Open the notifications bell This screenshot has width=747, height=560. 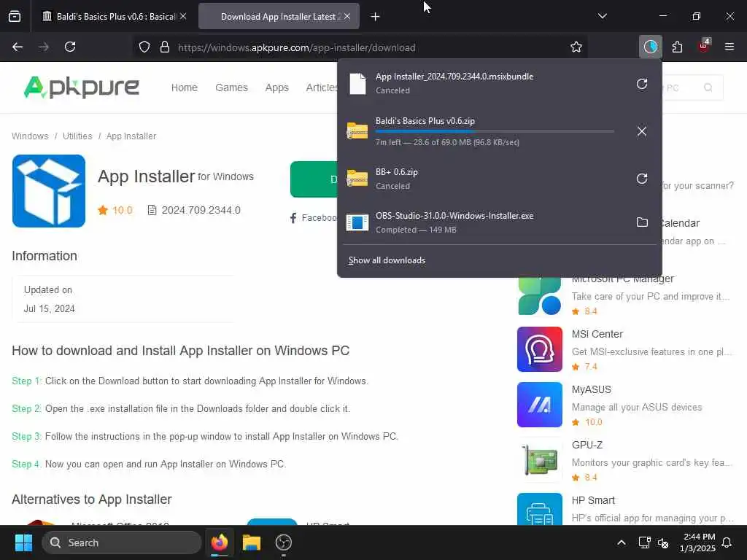[727, 542]
